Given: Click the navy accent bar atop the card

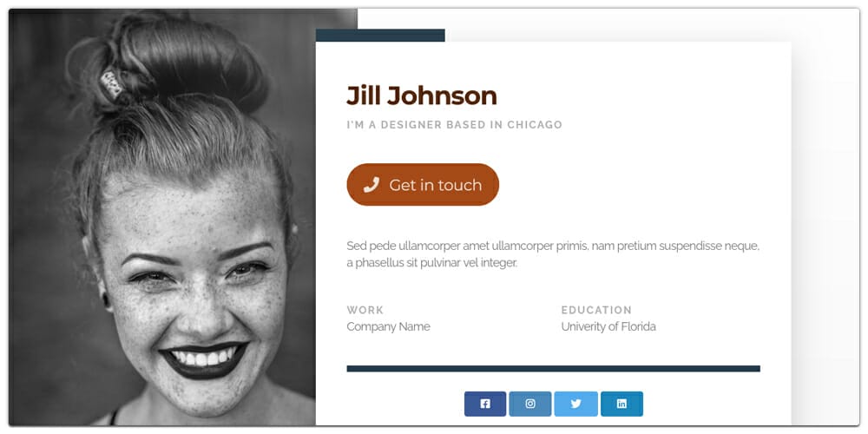Looking at the screenshot, I should click(380, 35).
